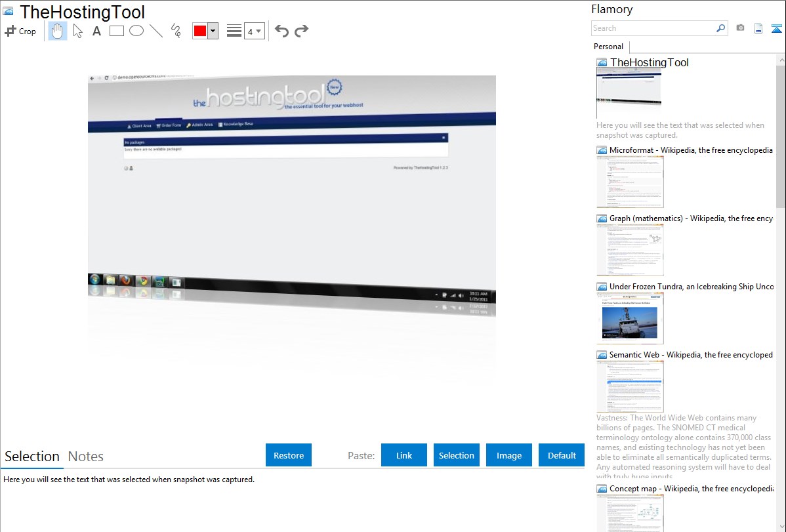Viewport: 786px width, 532px height.
Task: Activate the hand pan tool
Action: tap(58, 31)
